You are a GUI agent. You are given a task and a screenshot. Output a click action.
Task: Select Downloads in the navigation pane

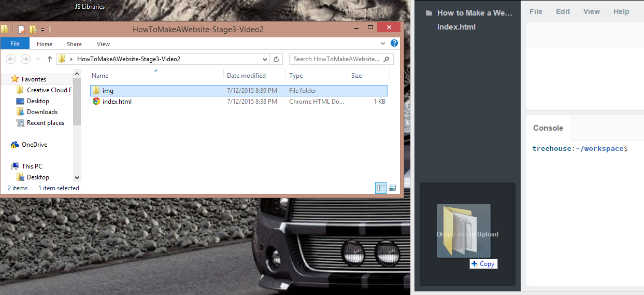click(42, 112)
